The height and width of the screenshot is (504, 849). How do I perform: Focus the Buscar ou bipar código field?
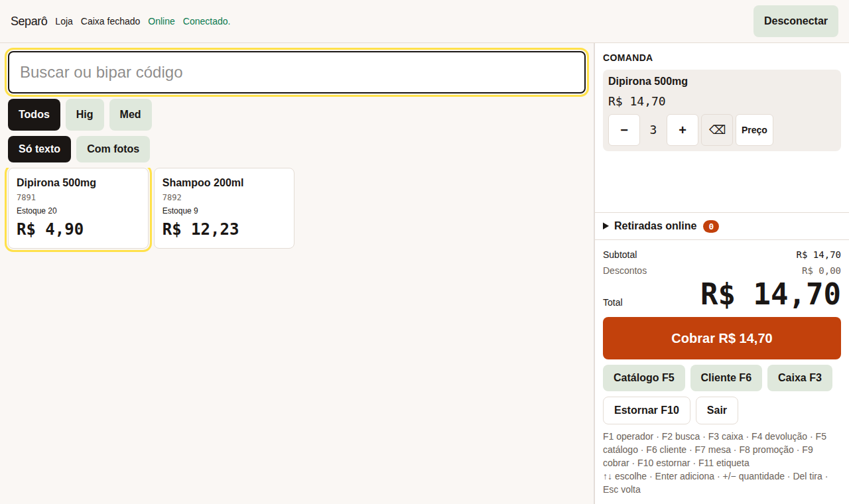coord(296,72)
